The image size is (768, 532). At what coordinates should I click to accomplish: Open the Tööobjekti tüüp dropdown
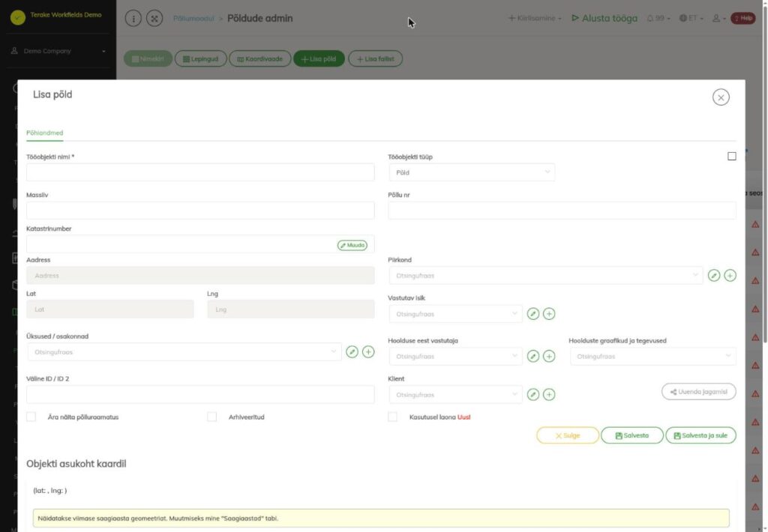[x=472, y=172]
